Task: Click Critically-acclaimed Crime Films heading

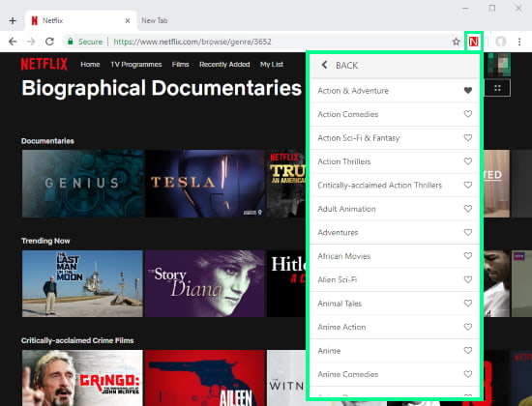Action: click(x=77, y=340)
